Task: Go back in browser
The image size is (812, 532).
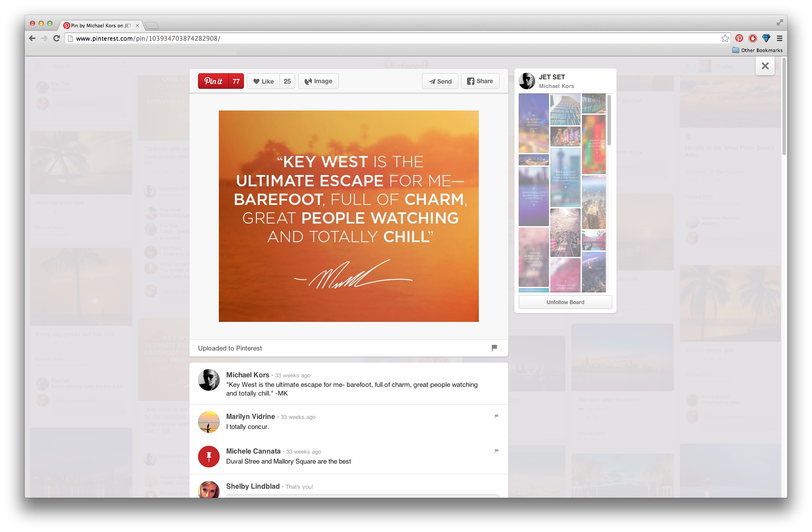Action: (32, 38)
